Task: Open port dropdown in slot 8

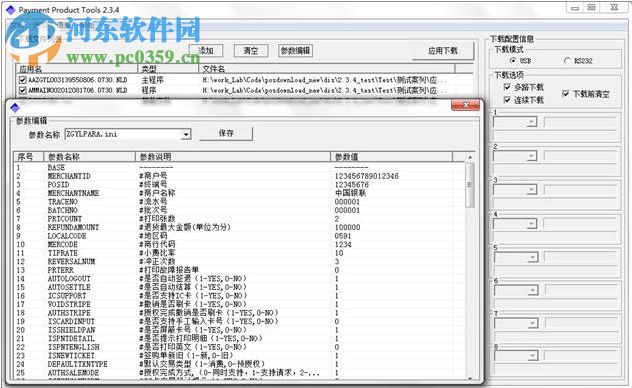Action: click(533, 356)
